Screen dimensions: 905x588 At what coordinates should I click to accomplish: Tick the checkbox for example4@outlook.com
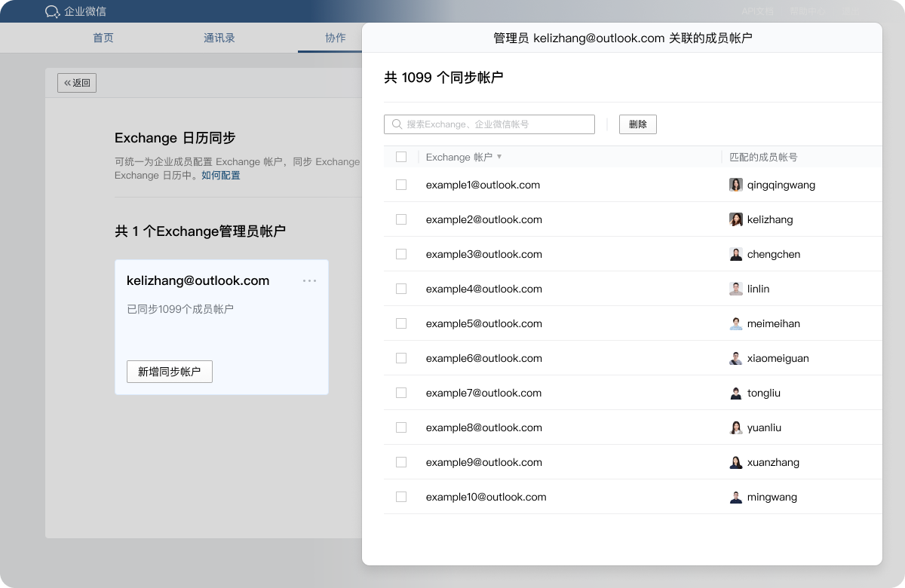(x=401, y=289)
